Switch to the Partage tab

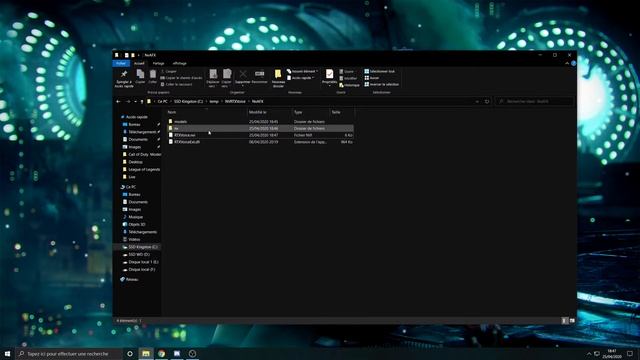pos(158,63)
